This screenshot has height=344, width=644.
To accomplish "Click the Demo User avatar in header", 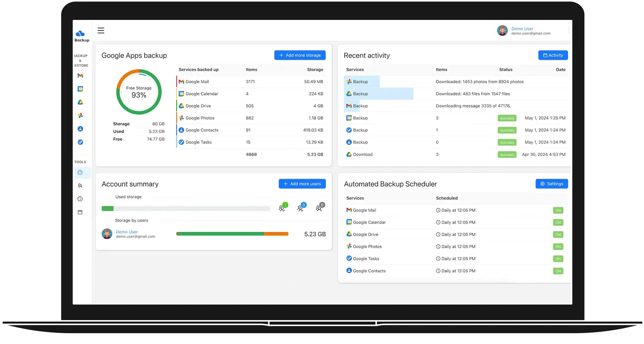I will pos(502,30).
